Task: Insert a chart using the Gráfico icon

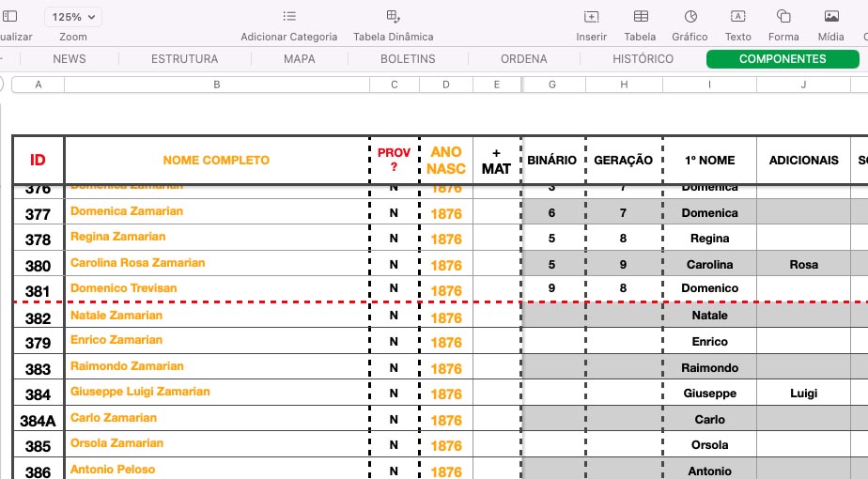Action: click(690, 17)
